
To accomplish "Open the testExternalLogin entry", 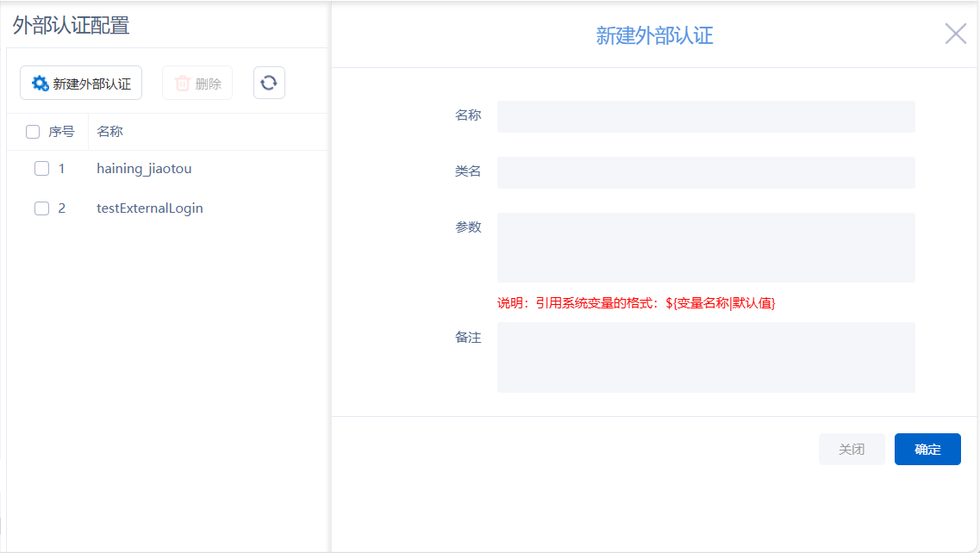I will (150, 208).
